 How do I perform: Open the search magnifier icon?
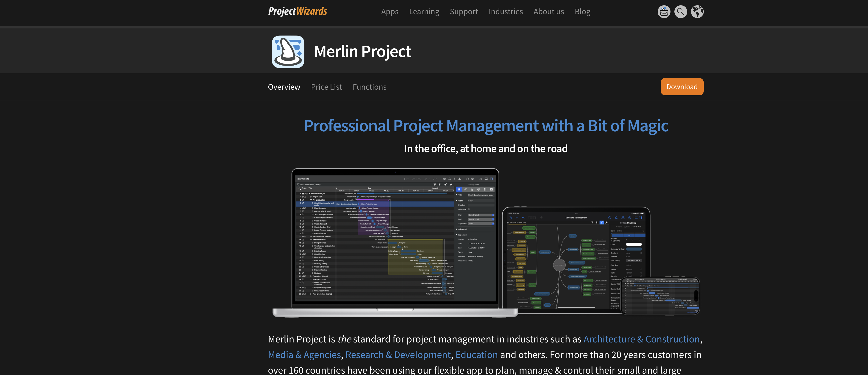(x=681, y=12)
